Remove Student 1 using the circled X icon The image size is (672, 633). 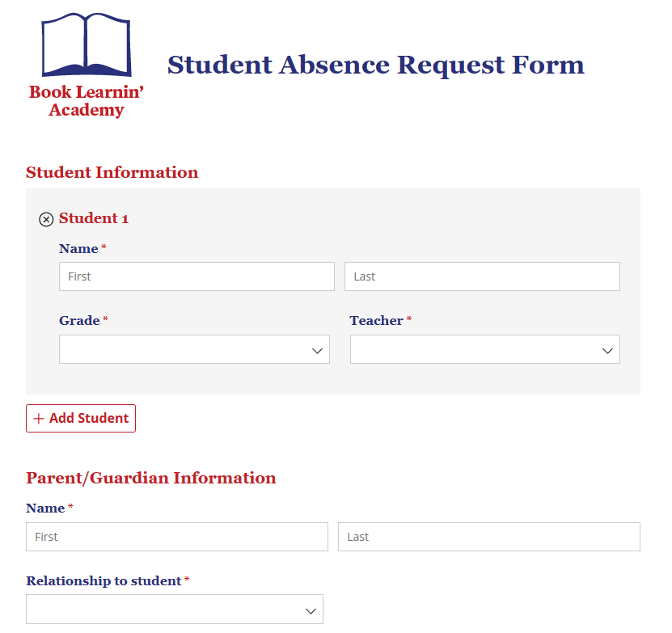click(46, 219)
